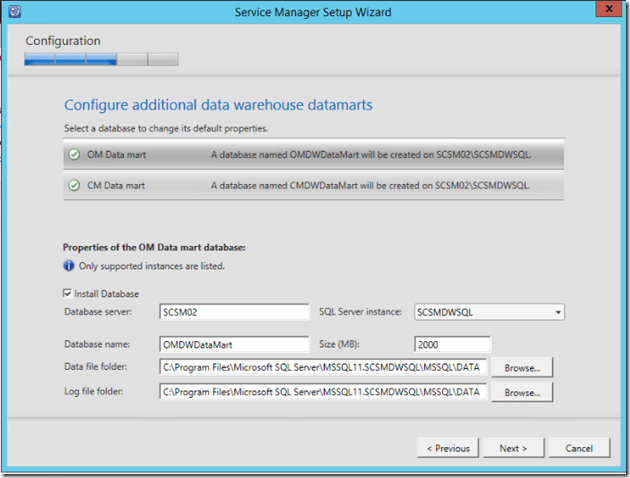This screenshot has width=630, height=478.
Task: Open the SQL Server instance dropdown
Action: point(488,313)
